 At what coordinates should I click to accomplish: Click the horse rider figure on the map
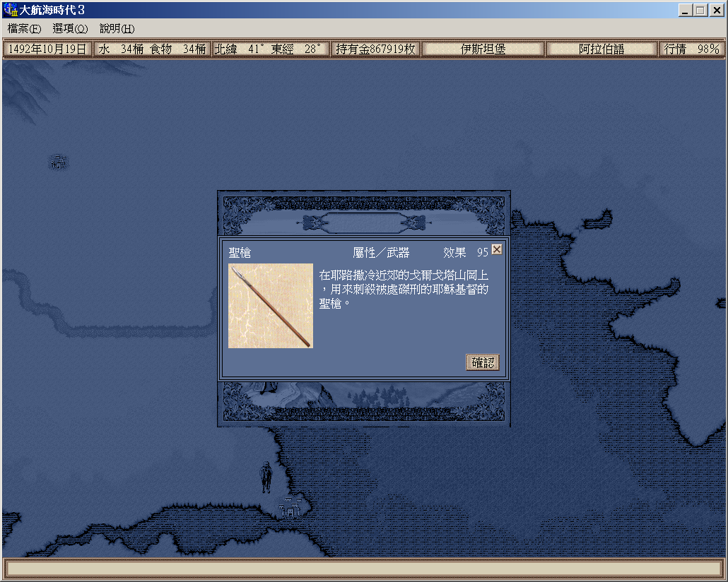[266, 477]
